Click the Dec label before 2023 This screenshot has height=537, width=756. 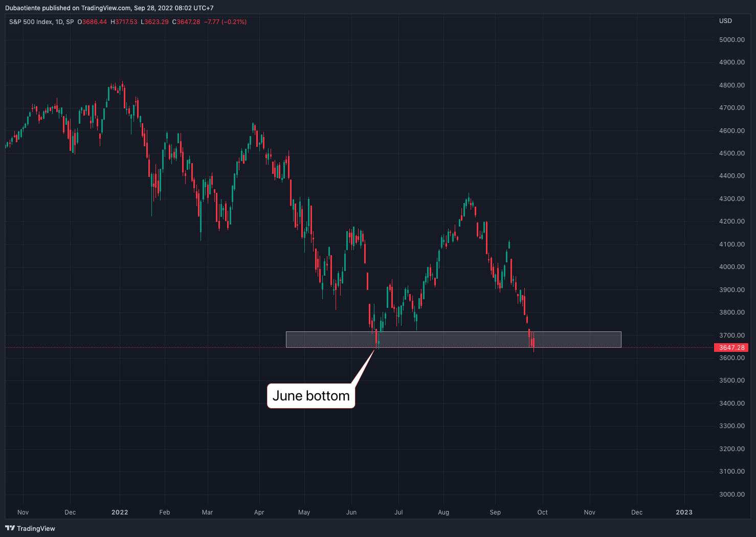637,512
